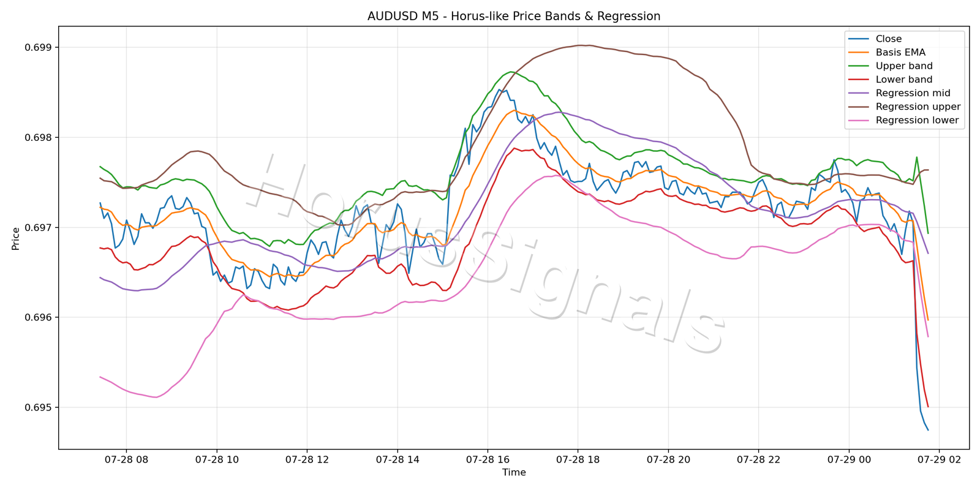Click the blue Close line swatch in the legend
The width and height of the screenshot is (980, 490).
[x=859, y=39]
